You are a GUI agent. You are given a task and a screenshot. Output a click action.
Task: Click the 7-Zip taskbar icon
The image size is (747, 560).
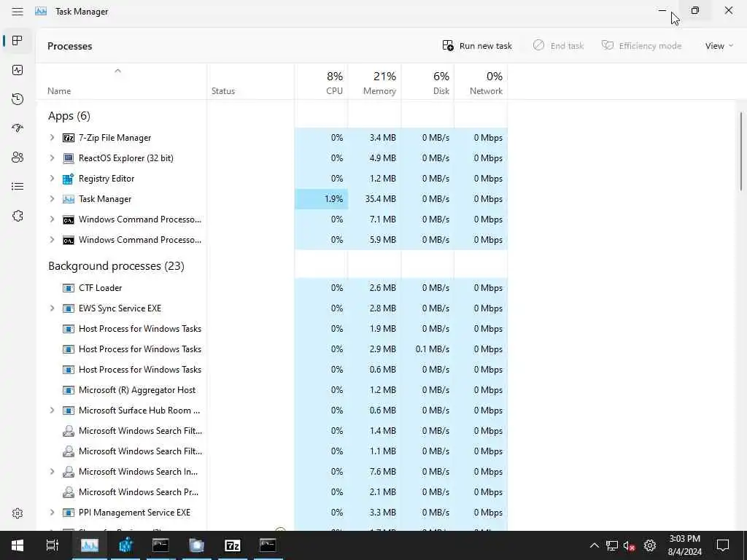pos(233,545)
